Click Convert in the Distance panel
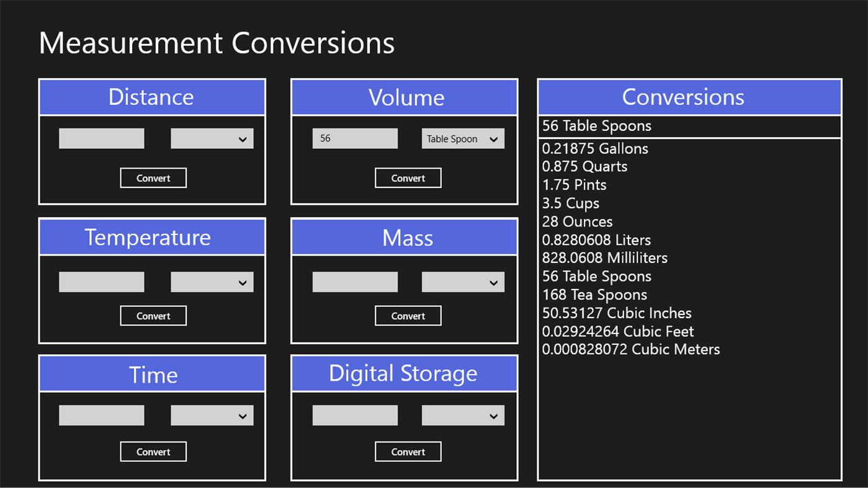Image resolution: width=868 pixels, height=488 pixels. [x=153, y=178]
